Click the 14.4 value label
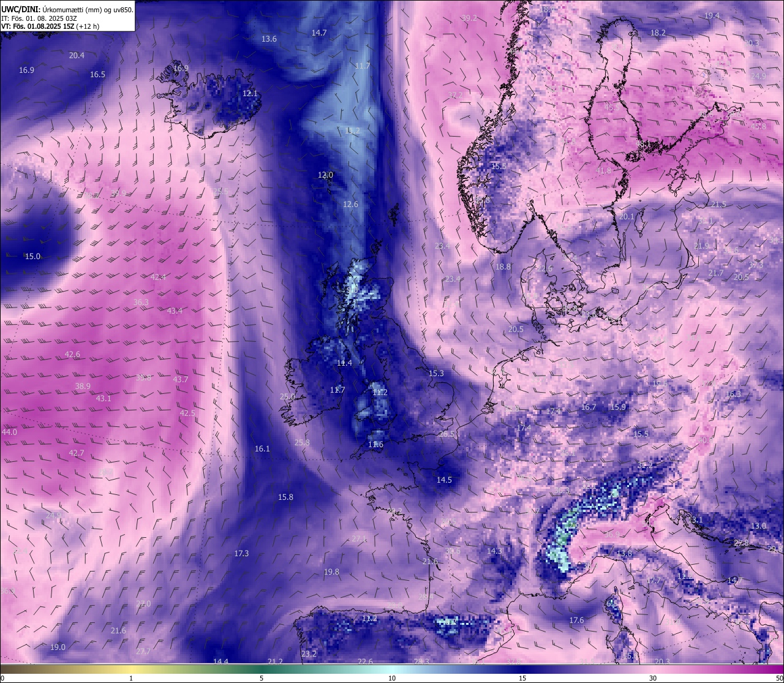Viewport: 784px width, 683px height. coord(221,661)
